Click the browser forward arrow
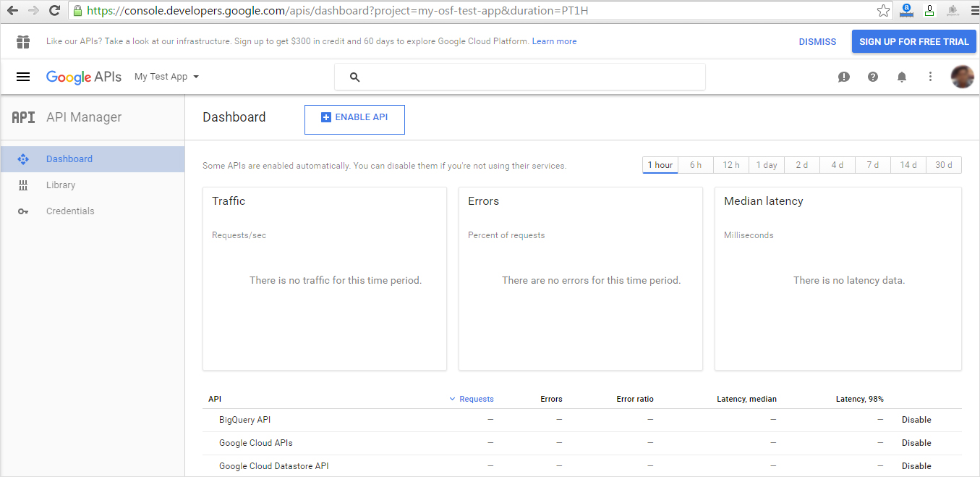 33,11
